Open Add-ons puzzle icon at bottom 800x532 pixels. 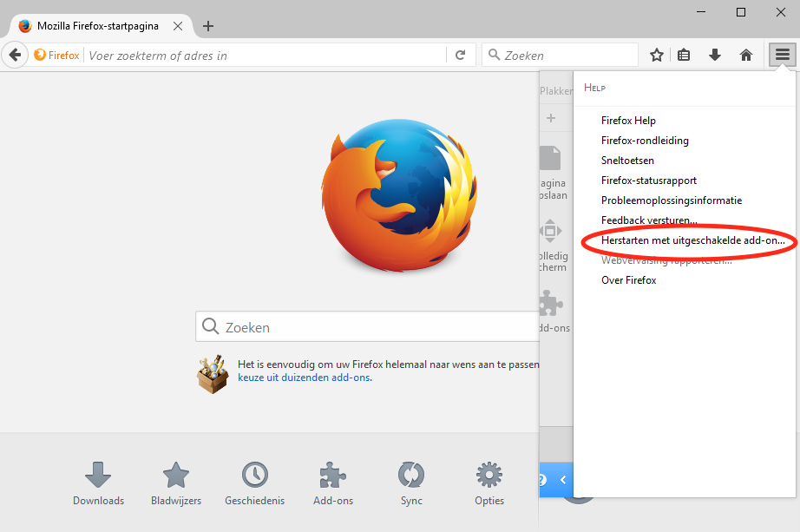[x=333, y=475]
